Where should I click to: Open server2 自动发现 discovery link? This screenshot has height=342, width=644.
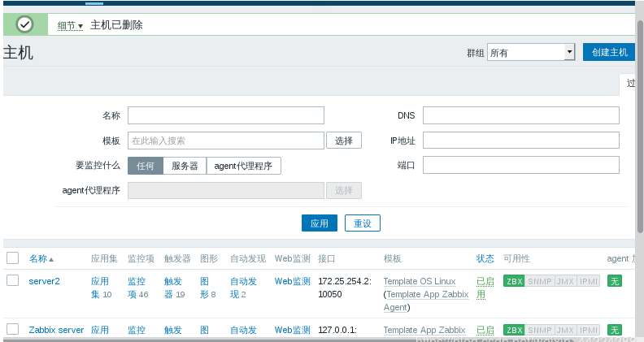(243, 288)
